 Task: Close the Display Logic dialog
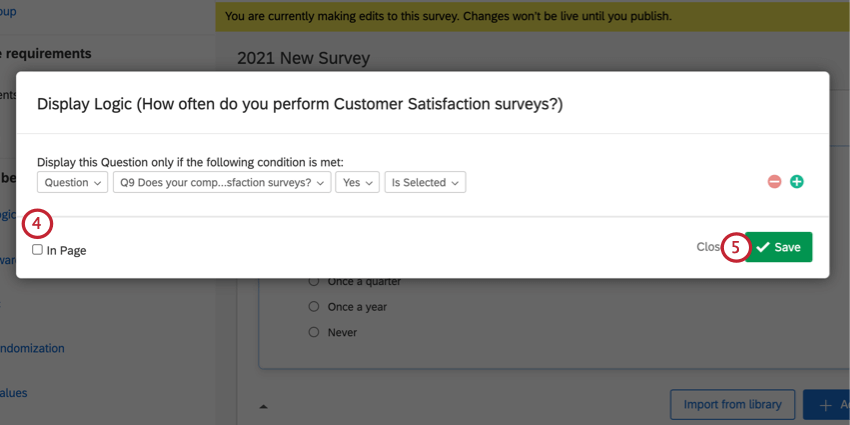[x=707, y=247]
